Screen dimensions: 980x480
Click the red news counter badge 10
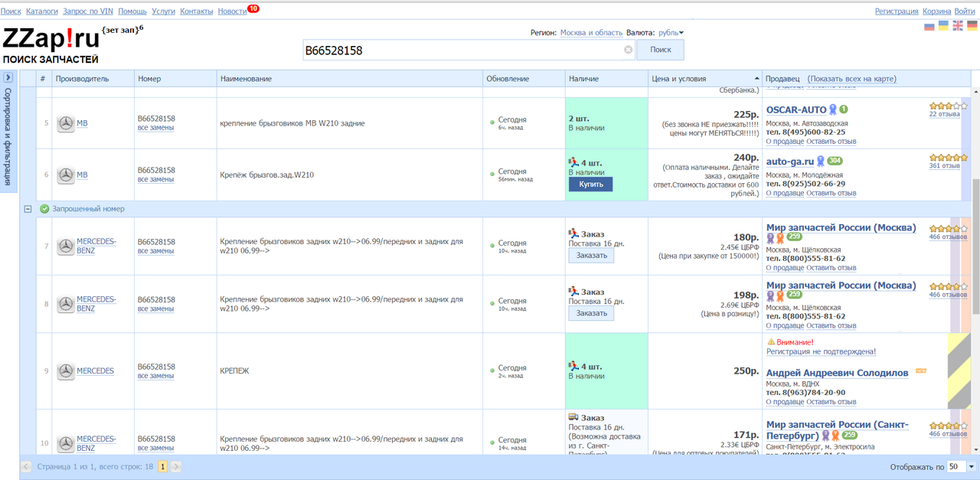point(253,8)
